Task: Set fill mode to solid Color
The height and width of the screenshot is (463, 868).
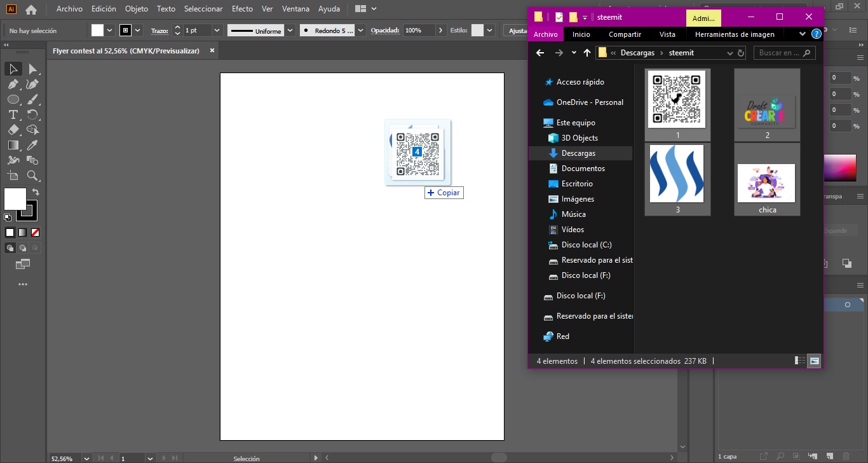Action: (10, 232)
